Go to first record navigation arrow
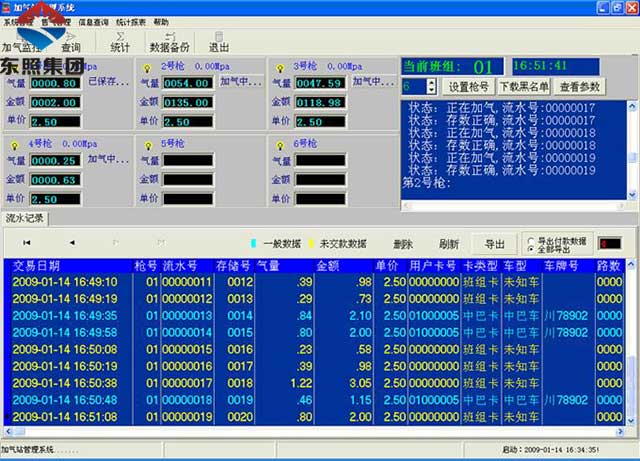Image resolution: width=640 pixels, height=461 pixels. (x=27, y=243)
